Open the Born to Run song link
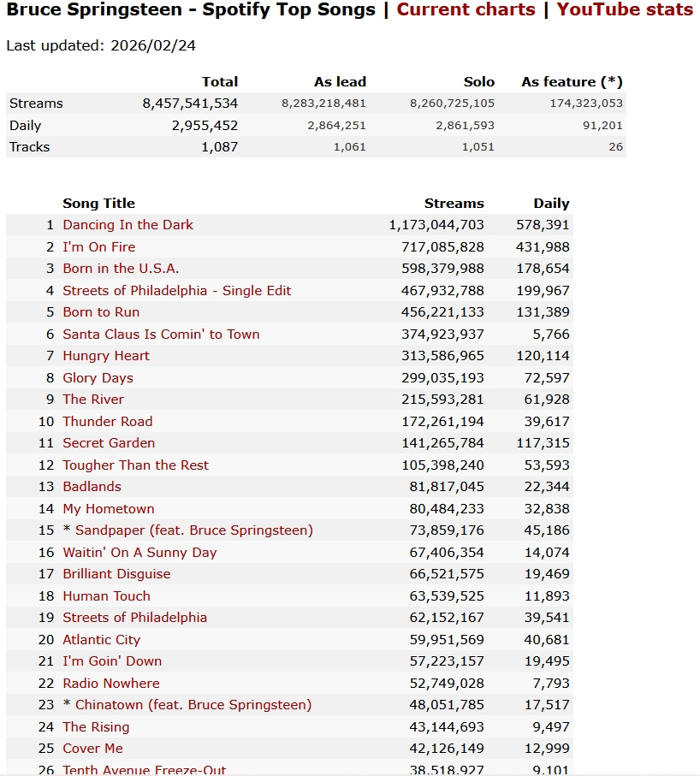700x776 pixels. coord(101,312)
